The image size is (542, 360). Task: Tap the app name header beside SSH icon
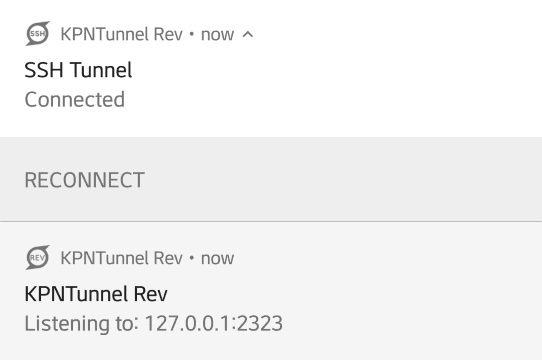pos(121,35)
